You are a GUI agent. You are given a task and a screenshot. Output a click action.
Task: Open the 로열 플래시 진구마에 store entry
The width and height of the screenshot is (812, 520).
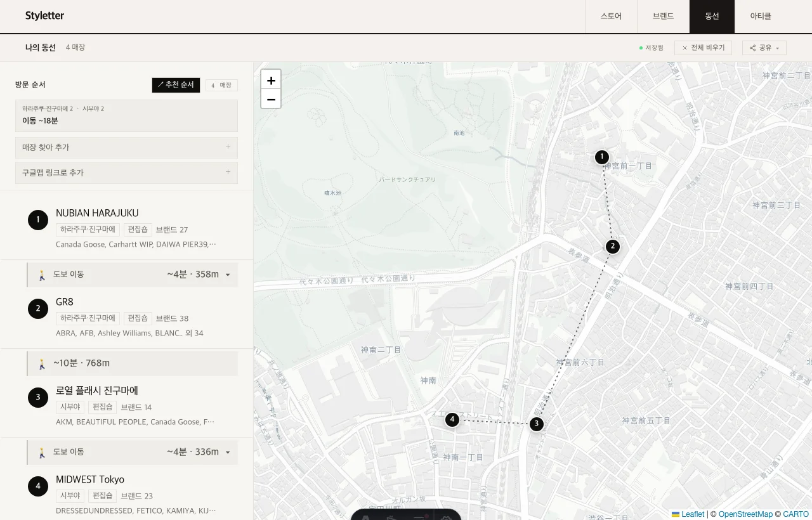click(x=97, y=391)
